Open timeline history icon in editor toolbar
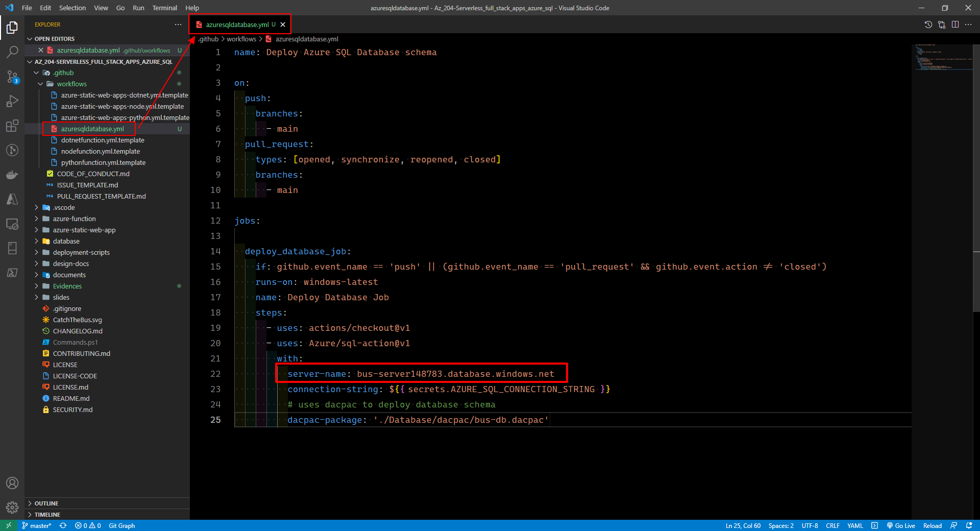 pyautogui.click(x=928, y=25)
